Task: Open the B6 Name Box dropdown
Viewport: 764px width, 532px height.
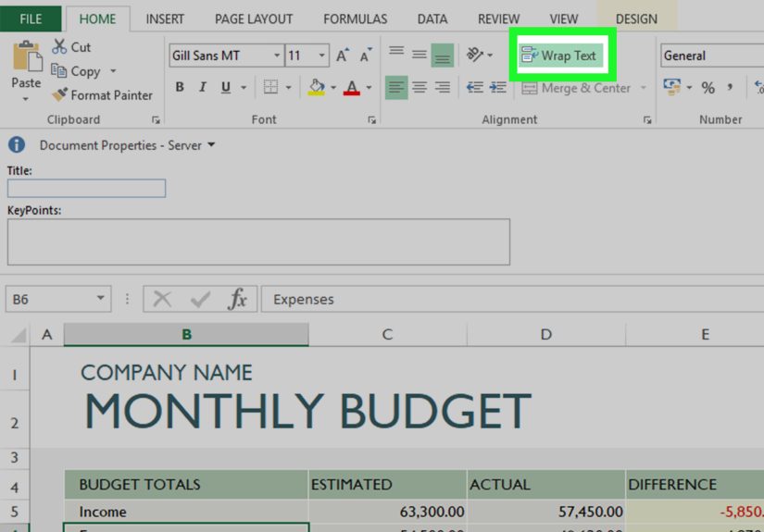Action: (x=100, y=298)
